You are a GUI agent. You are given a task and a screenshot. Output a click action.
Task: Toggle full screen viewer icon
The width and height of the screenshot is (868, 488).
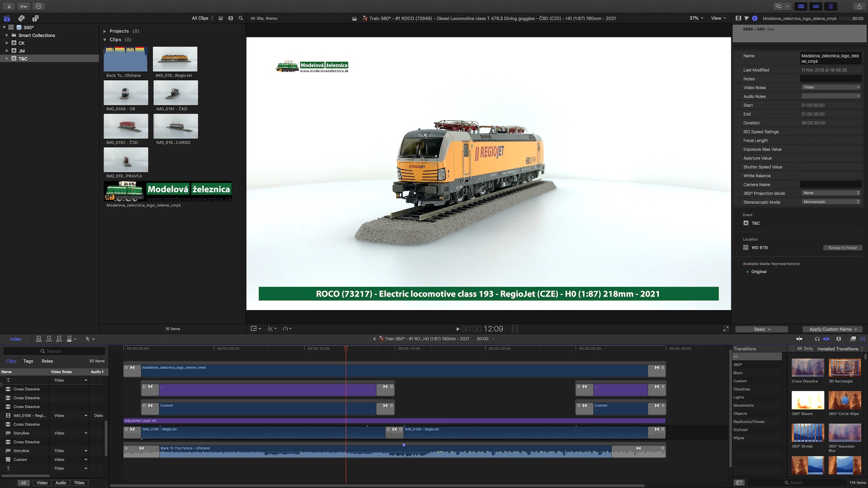coord(726,329)
